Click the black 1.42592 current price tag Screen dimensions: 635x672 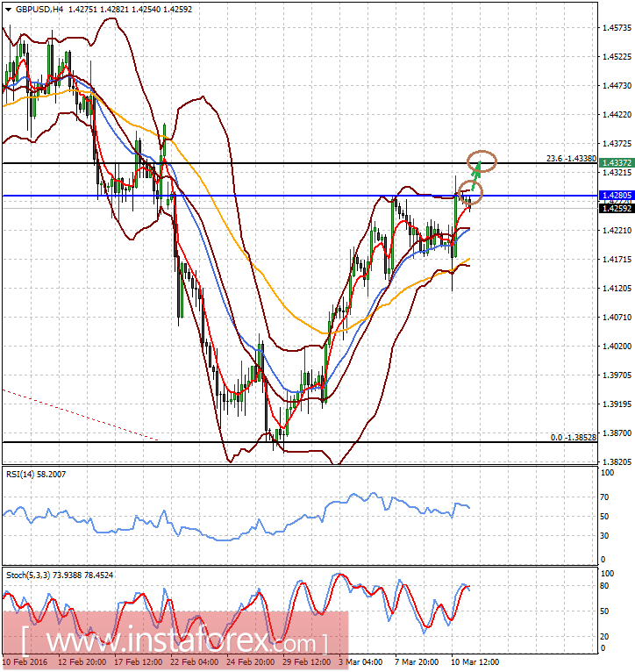pyautogui.click(x=615, y=208)
